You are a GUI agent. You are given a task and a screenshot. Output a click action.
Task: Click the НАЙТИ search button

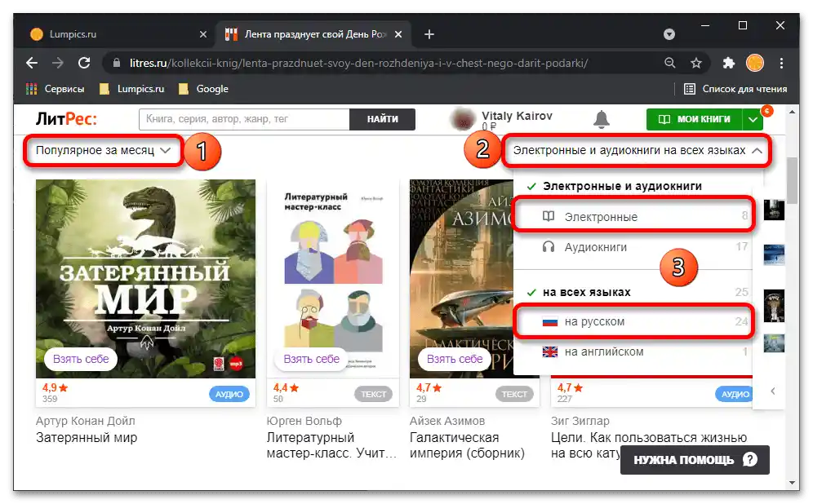383,119
